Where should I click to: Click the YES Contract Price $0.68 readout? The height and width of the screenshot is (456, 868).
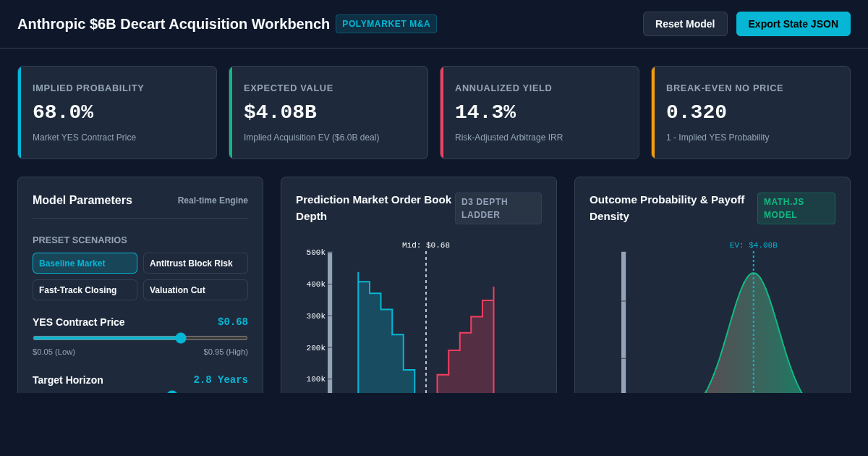point(233,322)
